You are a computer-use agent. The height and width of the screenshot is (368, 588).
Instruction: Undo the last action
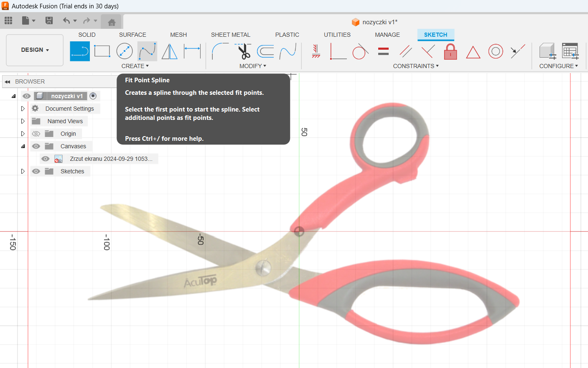[x=66, y=20]
